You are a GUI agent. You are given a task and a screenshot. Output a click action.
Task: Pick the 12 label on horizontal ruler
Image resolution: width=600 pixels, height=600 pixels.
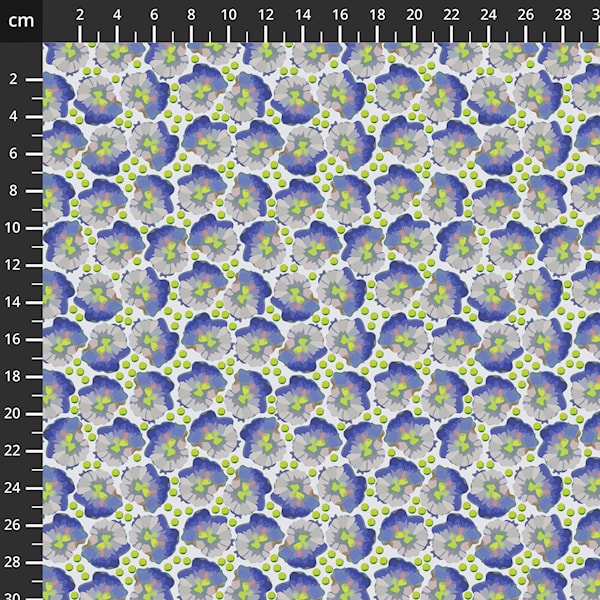(x=266, y=15)
